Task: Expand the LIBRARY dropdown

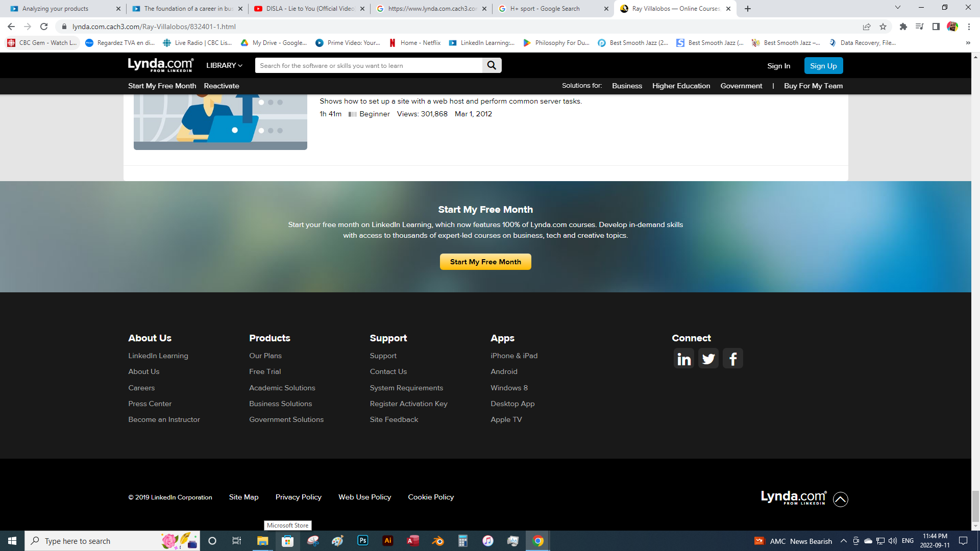Action: point(224,65)
